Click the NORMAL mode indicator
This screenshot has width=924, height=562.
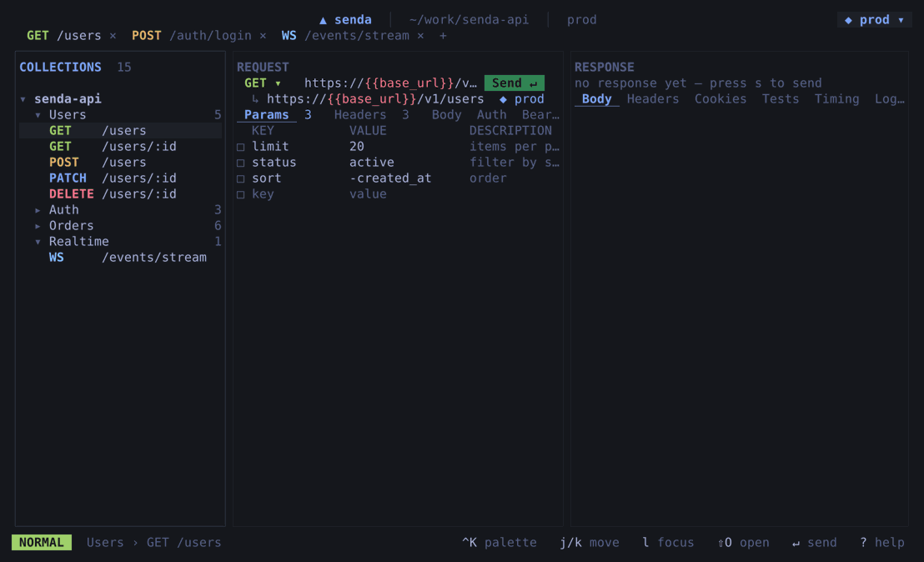click(x=41, y=543)
